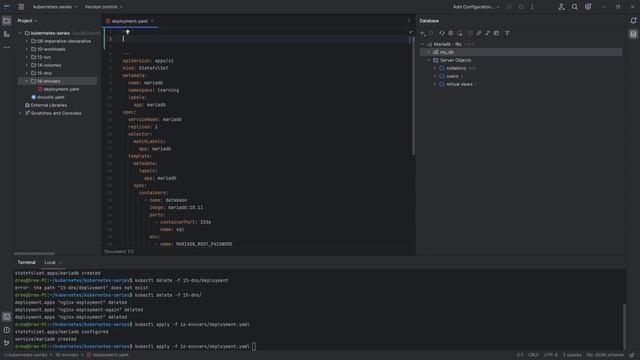
Task: Click the Deactivate/stop database icon
Action: [460, 33]
